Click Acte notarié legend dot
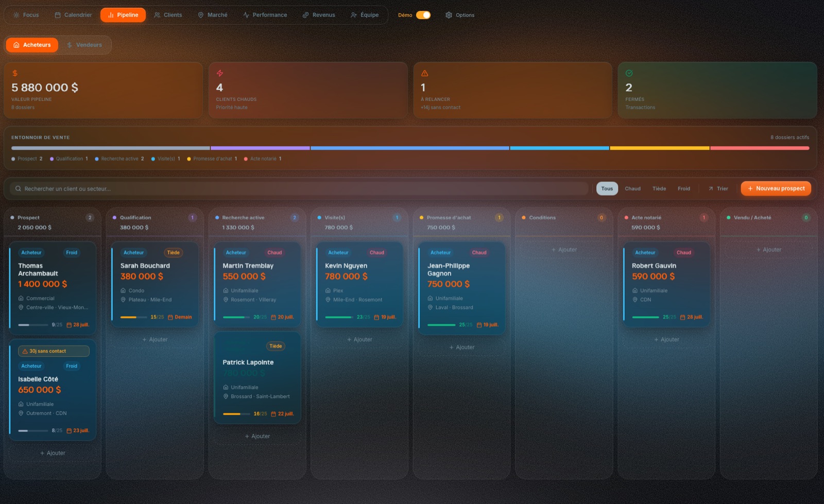The height and width of the screenshot is (504, 824). (246, 159)
